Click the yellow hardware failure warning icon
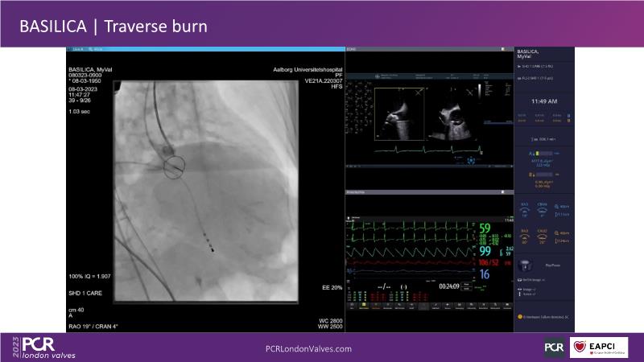Image resolution: width=644 pixels, height=362 pixels. pos(519,318)
